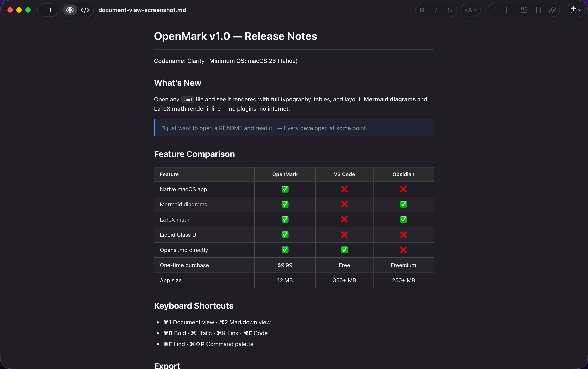588x369 pixels.
Task: Click the OpenMark column header in the table
Action: 285,174
